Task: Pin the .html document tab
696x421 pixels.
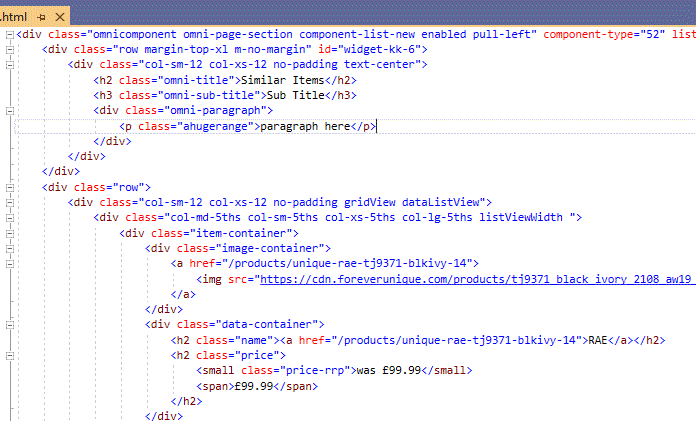Action: click(x=42, y=16)
